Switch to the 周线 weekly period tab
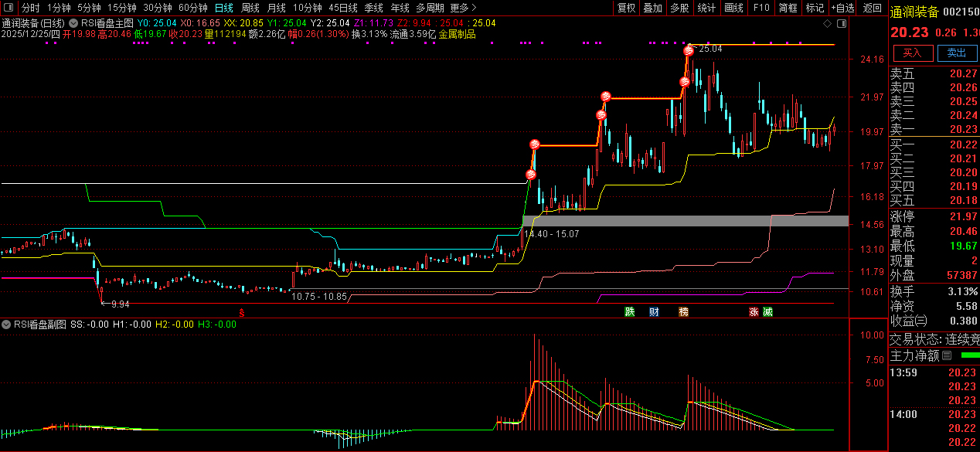This screenshot has height=452, width=980. [x=250, y=8]
